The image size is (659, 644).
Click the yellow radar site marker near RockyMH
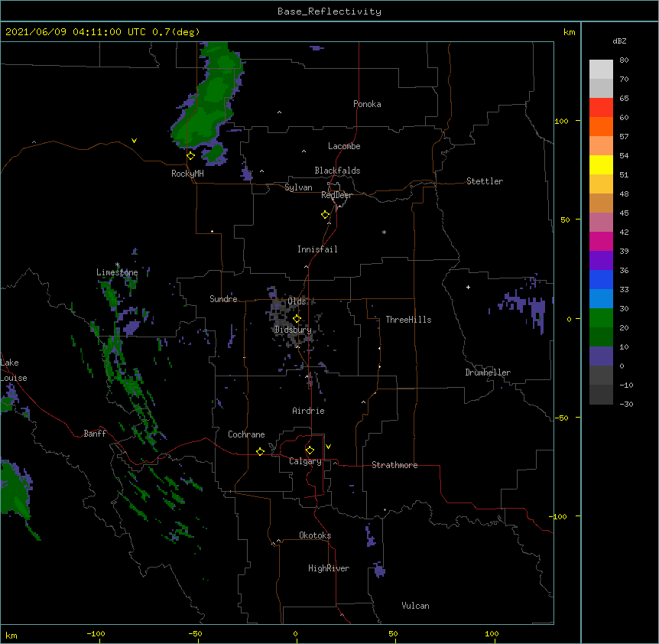click(x=190, y=156)
